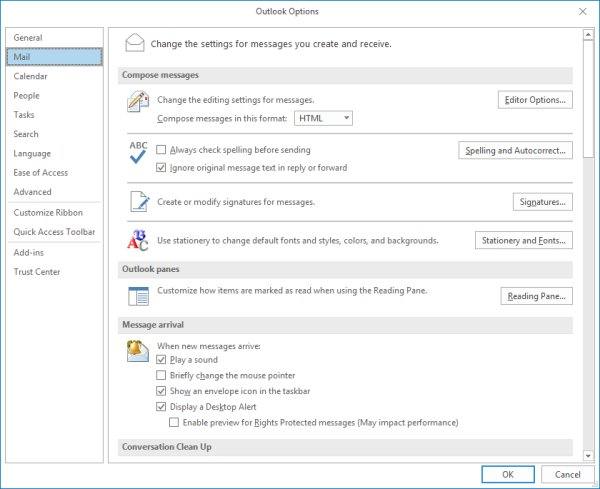Click the Outlook panes section header
Viewport: 600px width, 489px height.
coord(345,269)
